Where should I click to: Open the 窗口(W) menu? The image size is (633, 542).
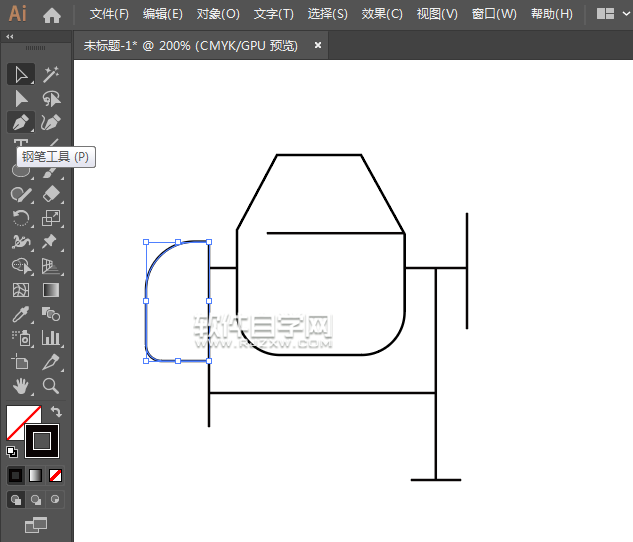(493, 14)
